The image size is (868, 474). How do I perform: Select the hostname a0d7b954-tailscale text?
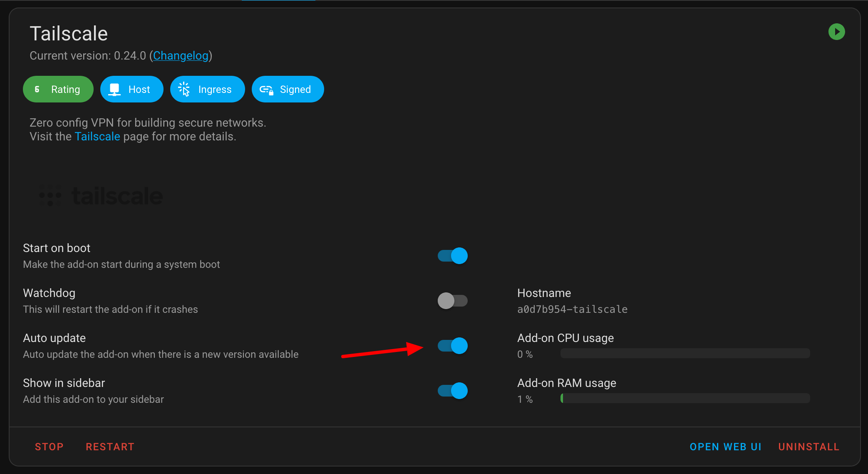click(572, 309)
